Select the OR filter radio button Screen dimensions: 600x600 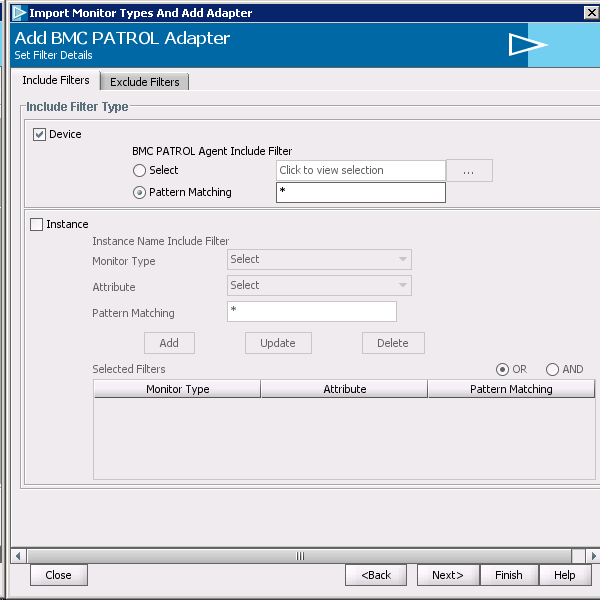[503, 369]
